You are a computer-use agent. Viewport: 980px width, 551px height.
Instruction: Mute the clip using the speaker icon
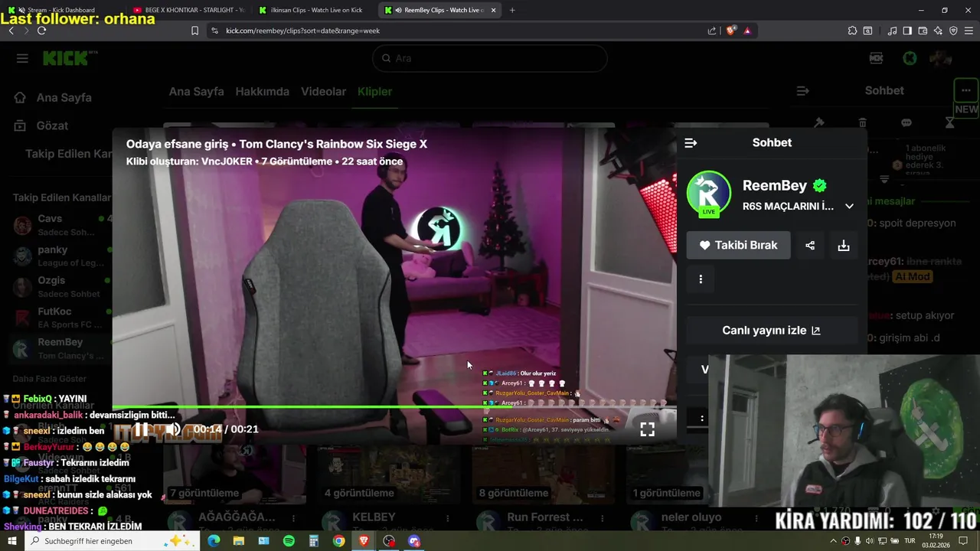click(x=174, y=429)
